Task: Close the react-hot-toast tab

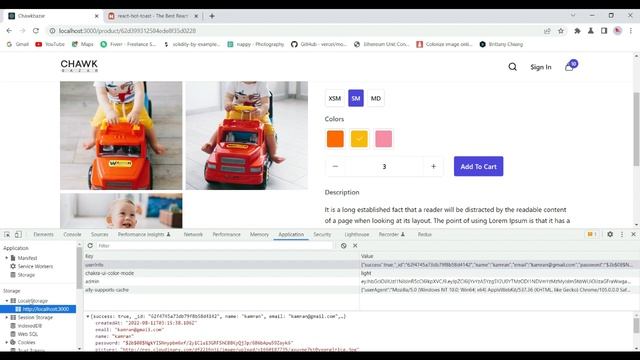Action: (x=196, y=16)
